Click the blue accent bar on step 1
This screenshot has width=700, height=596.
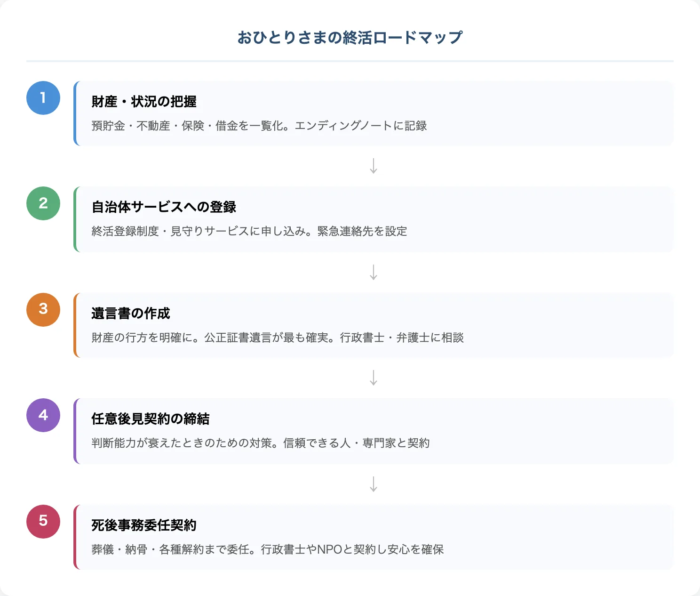click(75, 113)
